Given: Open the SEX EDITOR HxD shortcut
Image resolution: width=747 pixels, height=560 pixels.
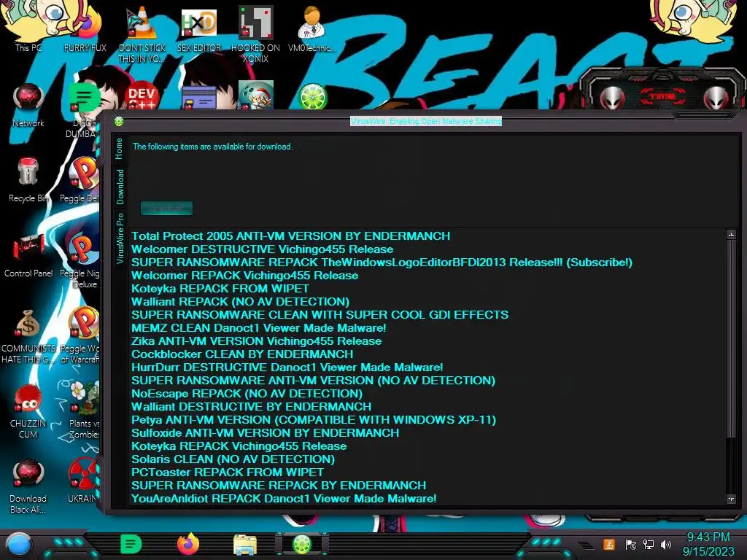Looking at the screenshot, I should pyautogui.click(x=199, y=29).
